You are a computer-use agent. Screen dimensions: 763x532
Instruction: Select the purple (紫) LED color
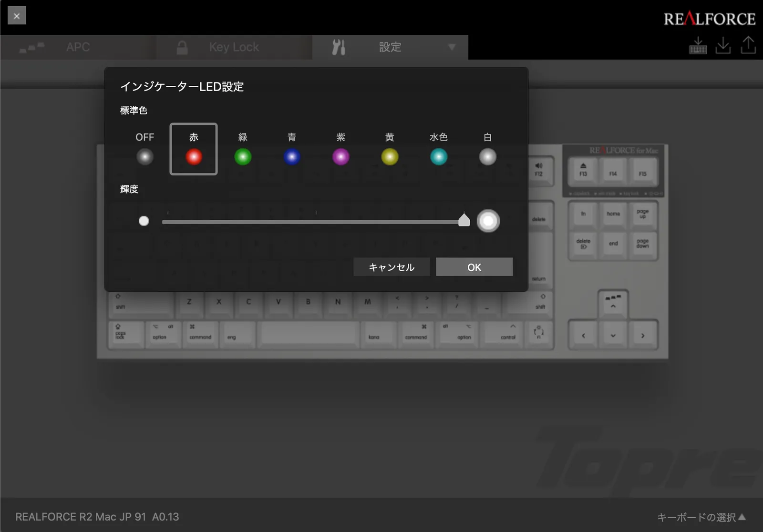click(x=340, y=156)
